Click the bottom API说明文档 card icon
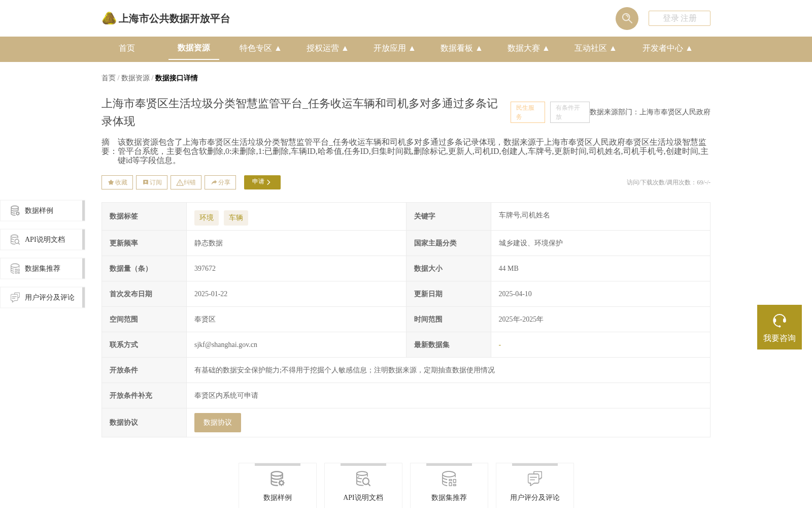 coord(363,479)
